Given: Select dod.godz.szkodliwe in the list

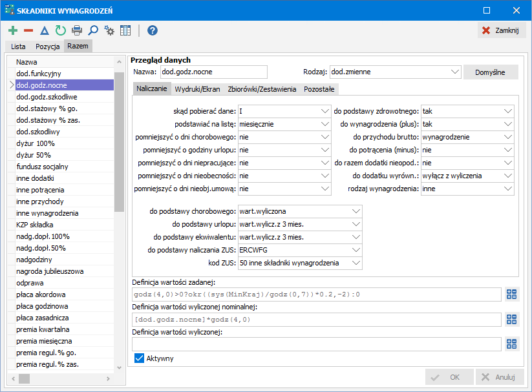Looking at the screenshot, I should 65,97.
